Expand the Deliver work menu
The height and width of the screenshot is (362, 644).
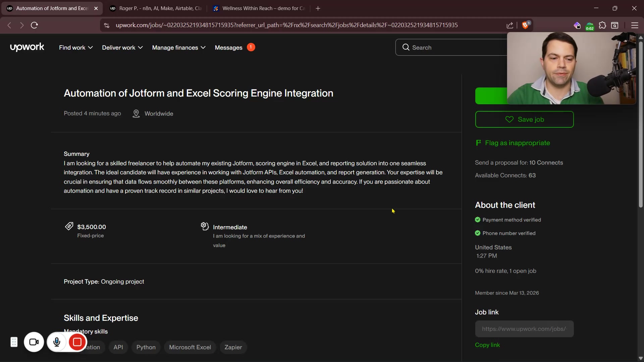(122, 48)
